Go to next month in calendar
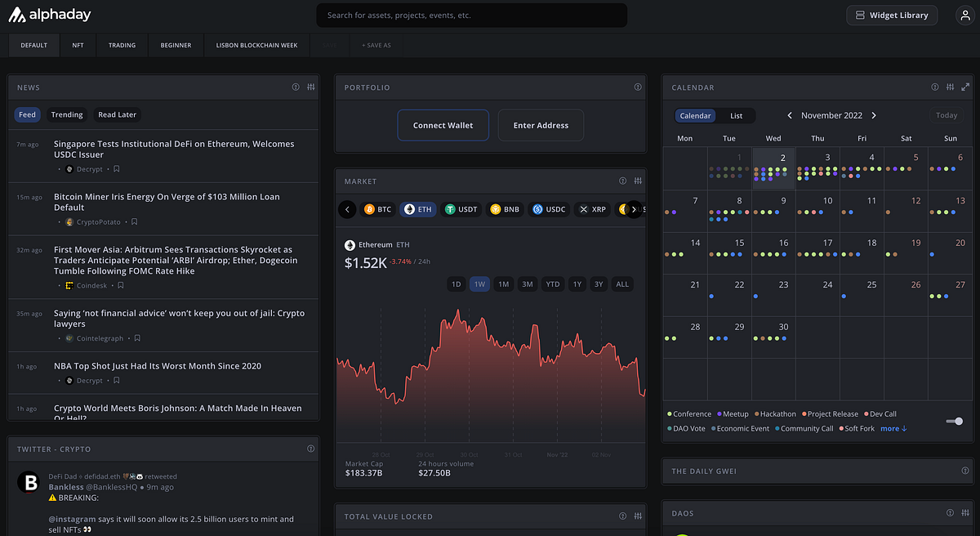Image resolution: width=980 pixels, height=536 pixels. 874,116
